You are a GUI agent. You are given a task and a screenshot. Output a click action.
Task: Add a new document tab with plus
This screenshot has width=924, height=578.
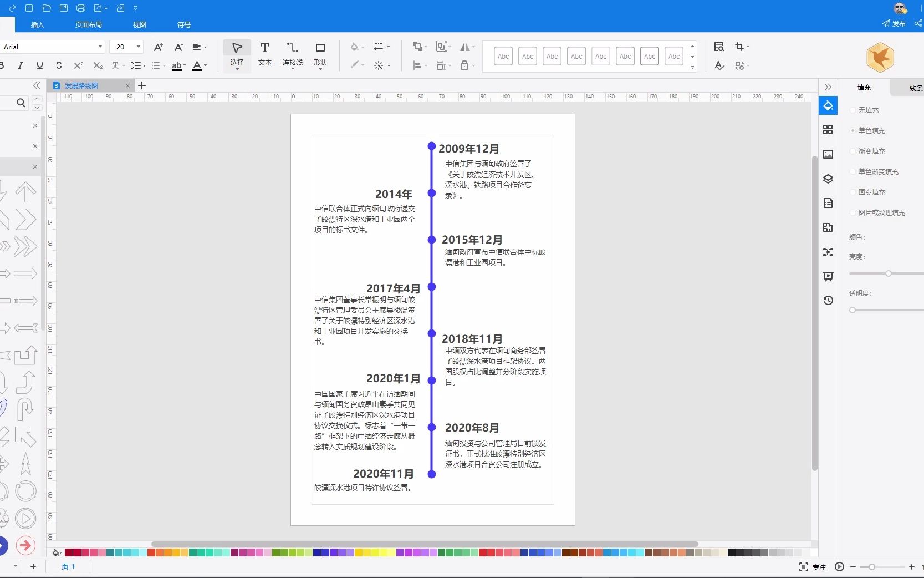tap(142, 85)
